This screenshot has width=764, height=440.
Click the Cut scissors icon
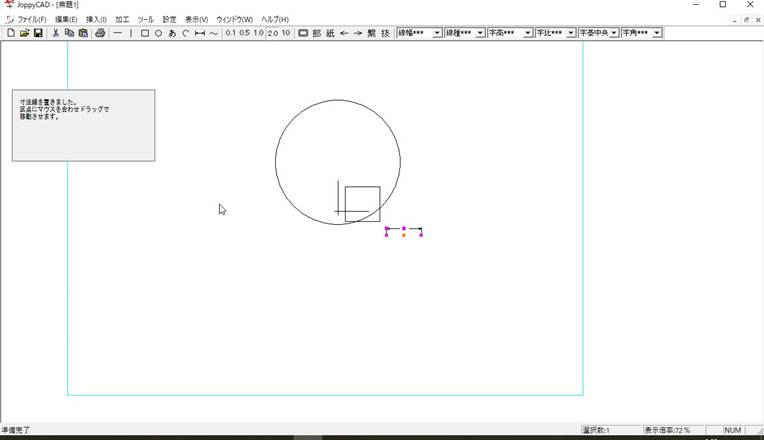pyautogui.click(x=55, y=33)
